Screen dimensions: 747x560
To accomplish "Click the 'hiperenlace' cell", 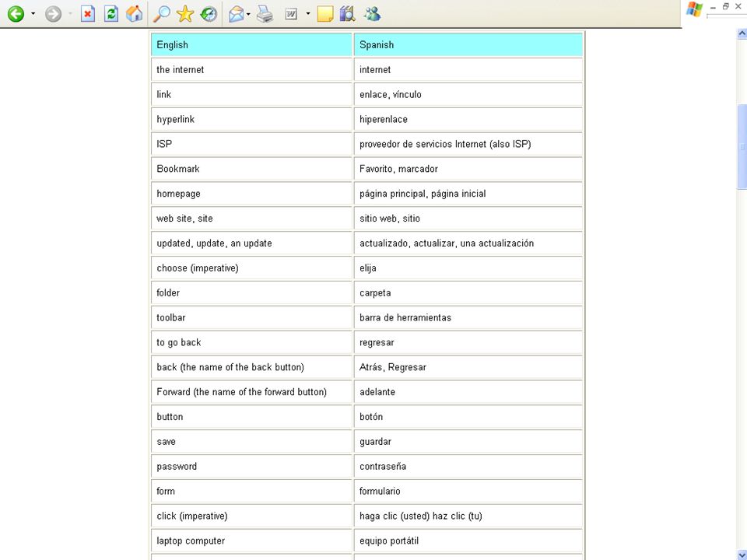I will tap(468, 119).
